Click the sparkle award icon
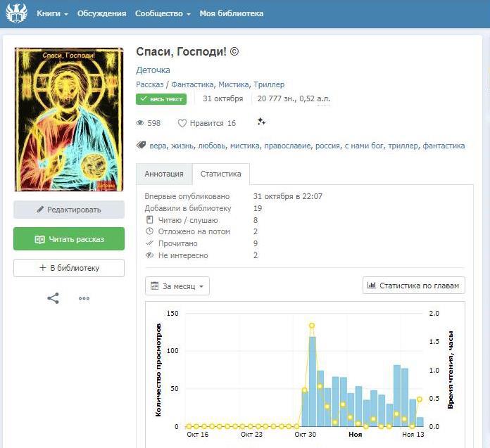 [x=261, y=122]
